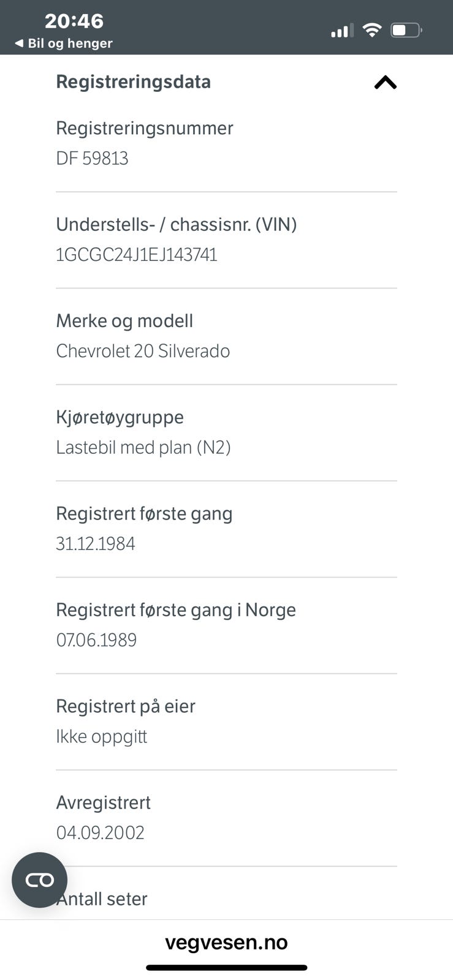Select the registration number DF 59813

click(92, 159)
